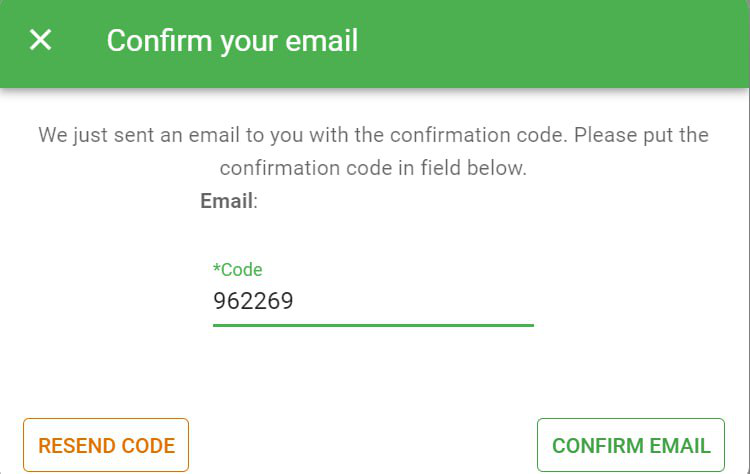The height and width of the screenshot is (474, 750).
Task: Select the Confirm your email title
Action: pos(232,41)
